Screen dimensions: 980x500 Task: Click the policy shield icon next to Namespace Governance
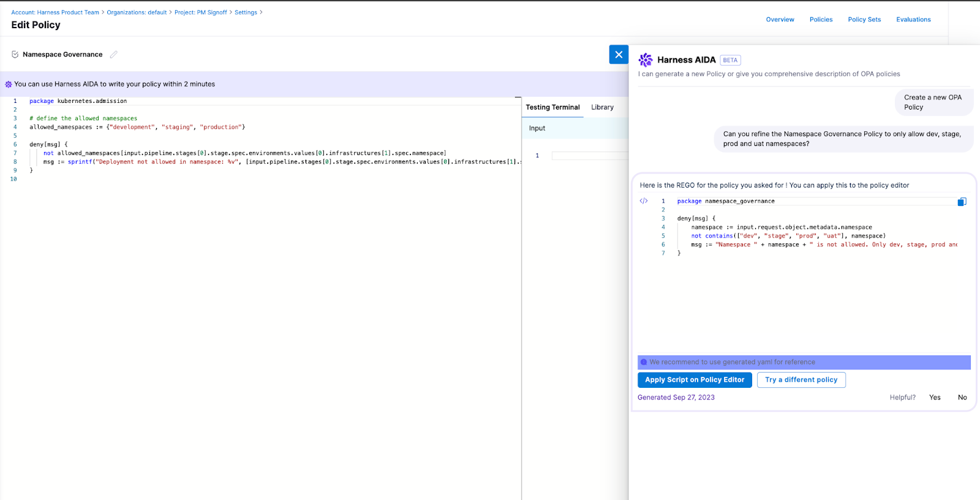pos(15,55)
